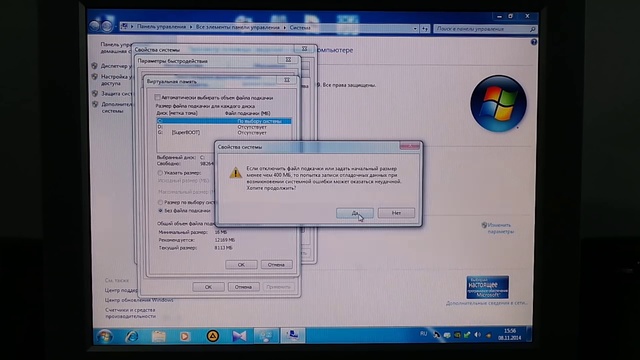Open the Дополнительные параметры системы link
The height and width of the screenshot is (360, 640).
(117, 107)
